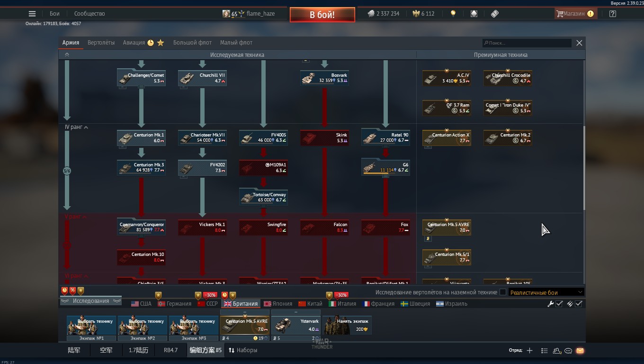This screenshot has height=364, width=644.
Task: Open the Сообщество menu
Action: 89,14
